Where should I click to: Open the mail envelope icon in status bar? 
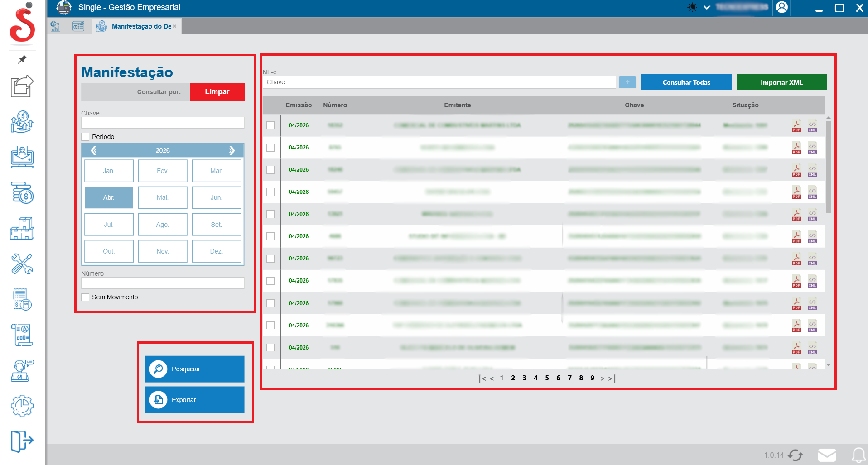point(827,455)
